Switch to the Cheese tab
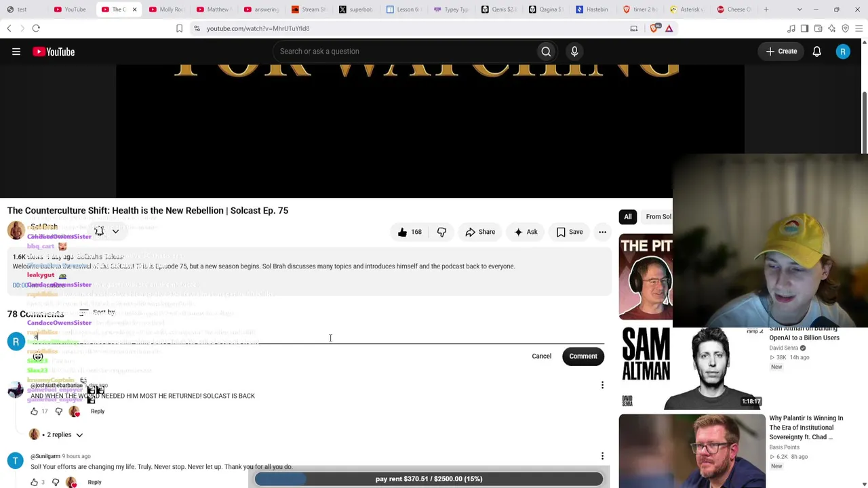Viewport: 868px width, 488px height. click(x=734, y=9)
